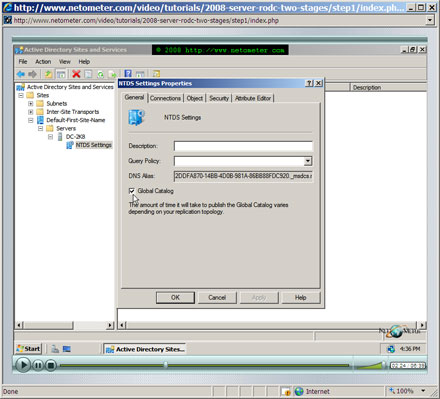Collapse the Sites tree node
Screen dimensions: 440x399
[x=21, y=95]
